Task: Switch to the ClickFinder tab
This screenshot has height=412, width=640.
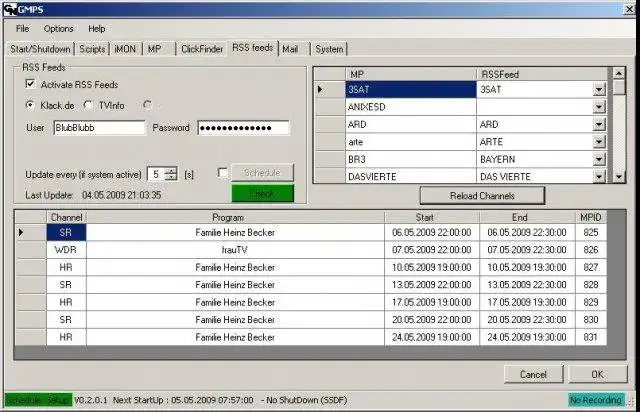Action: point(202,49)
